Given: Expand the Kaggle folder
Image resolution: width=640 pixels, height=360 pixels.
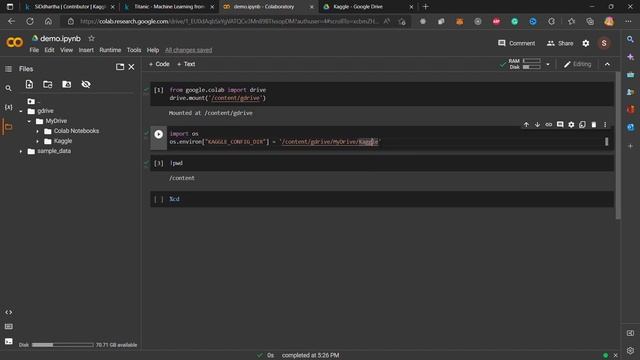Looking at the screenshot, I should 38,141.
